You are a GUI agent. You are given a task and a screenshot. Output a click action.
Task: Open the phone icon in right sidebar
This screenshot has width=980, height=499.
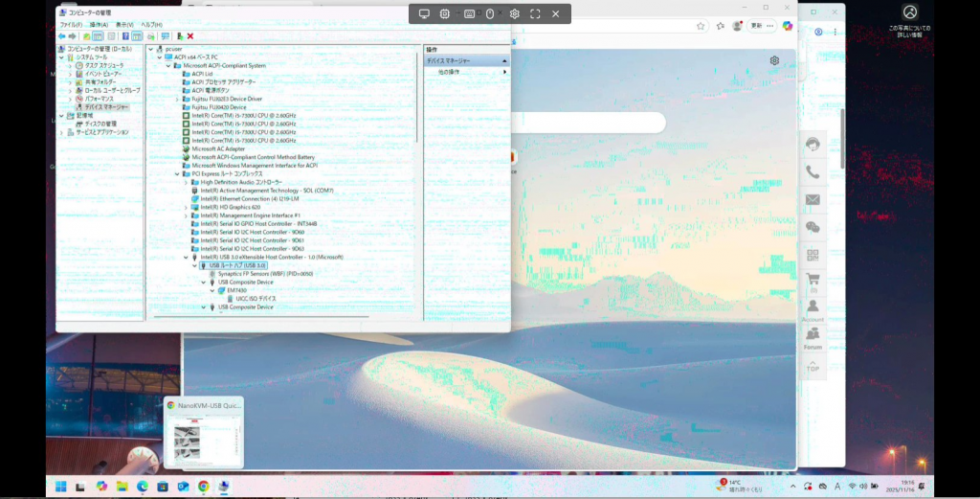pos(813,172)
